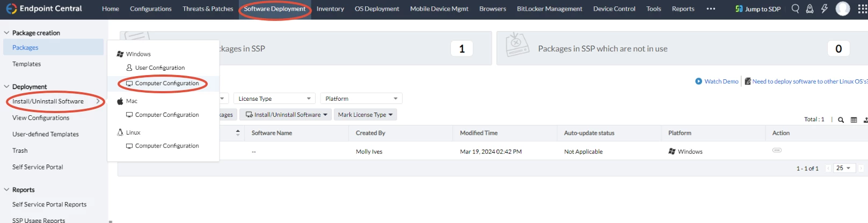The width and height of the screenshot is (868, 223).
Task: Open the more modules ellipsis in navbar
Action: pyautogui.click(x=711, y=9)
